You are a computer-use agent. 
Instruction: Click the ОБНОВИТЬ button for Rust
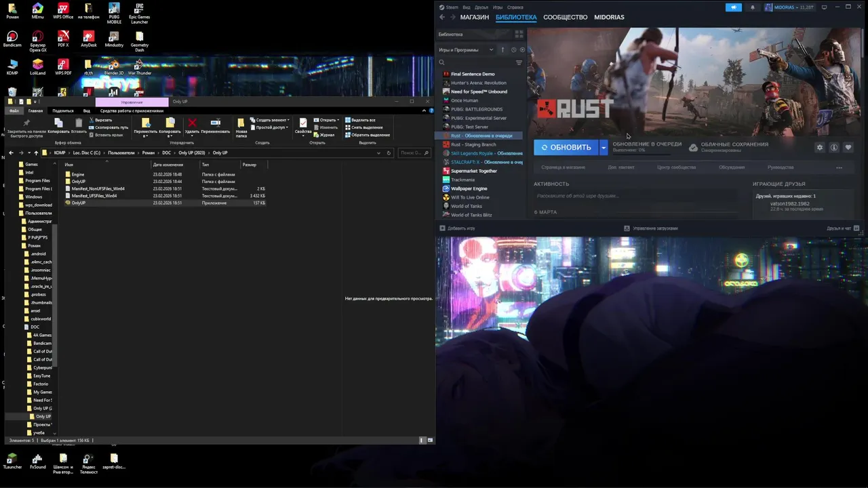[x=566, y=147]
